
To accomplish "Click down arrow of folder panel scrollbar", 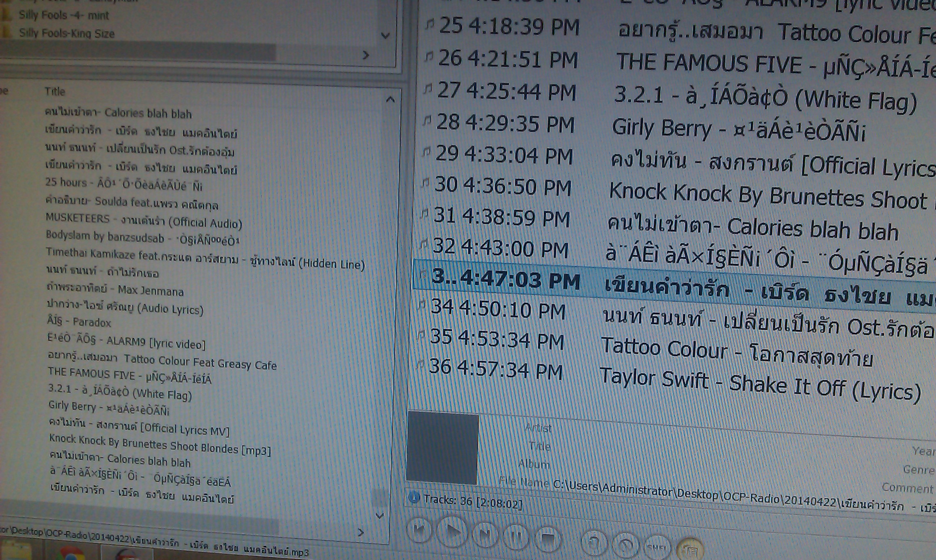I will pyautogui.click(x=385, y=36).
